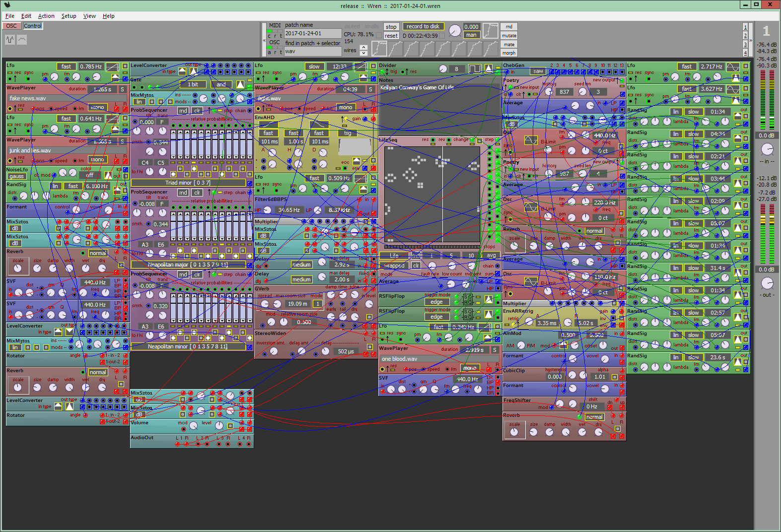Open the Triad minor scale selector
Screen dimensions: 781x532
188,183
